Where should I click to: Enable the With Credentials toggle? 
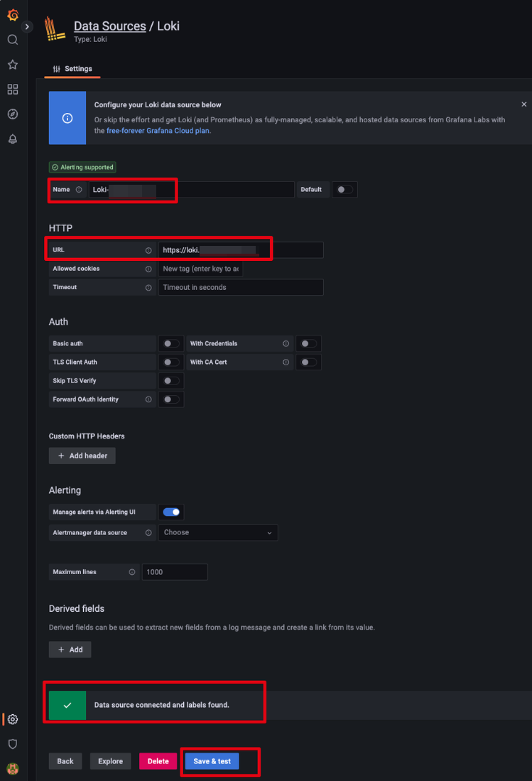308,344
